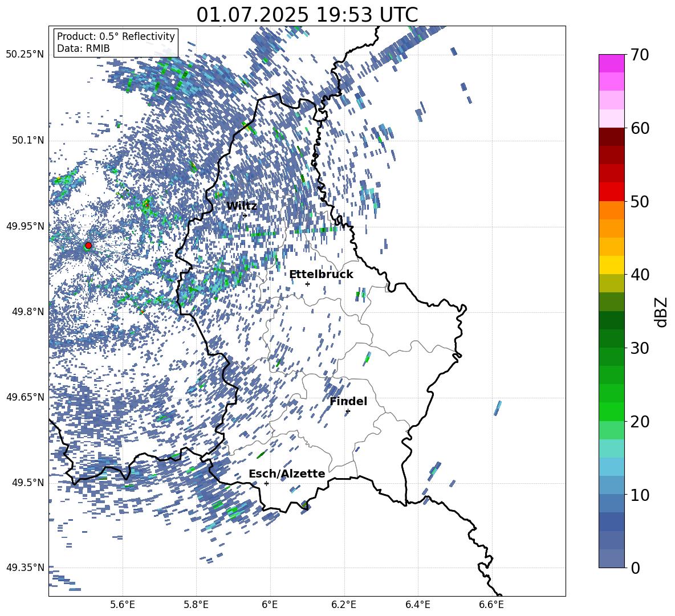The image size is (675, 616).
Task: Click the bright red colorbar segment near 50
Action: click(x=611, y=192)
